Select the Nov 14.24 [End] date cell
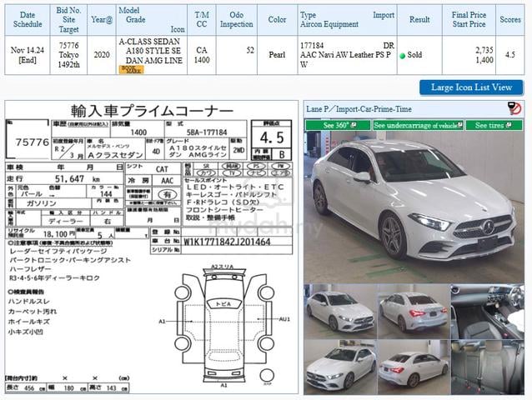The image size is (532, 400). 28,55
